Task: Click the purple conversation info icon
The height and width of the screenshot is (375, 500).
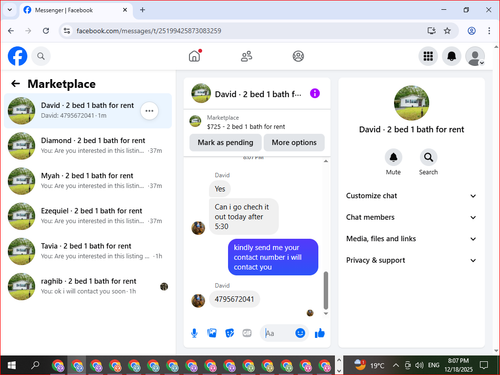Action: (x=315, y=93)
